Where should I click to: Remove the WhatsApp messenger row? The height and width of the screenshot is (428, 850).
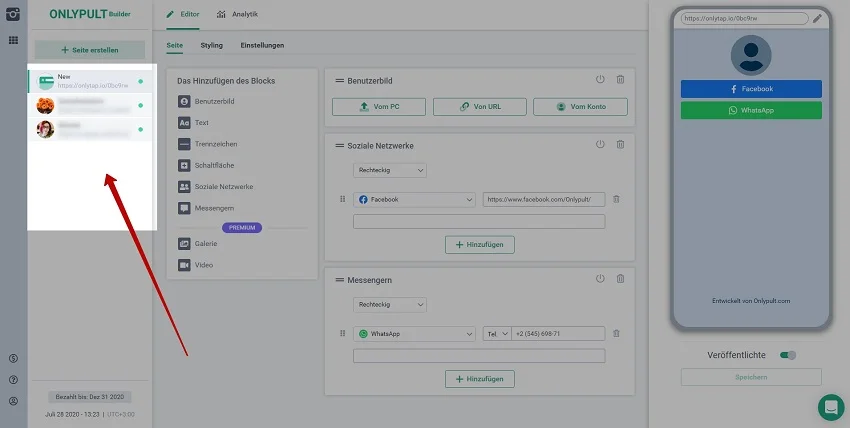click(x=616, y=333)
